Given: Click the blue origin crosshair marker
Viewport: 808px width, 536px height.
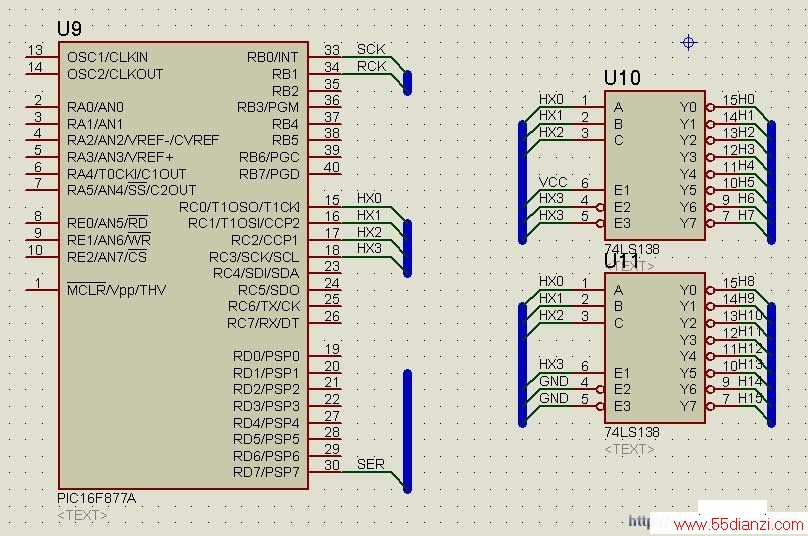Looking at the screenshot, I should coord(688,42).
